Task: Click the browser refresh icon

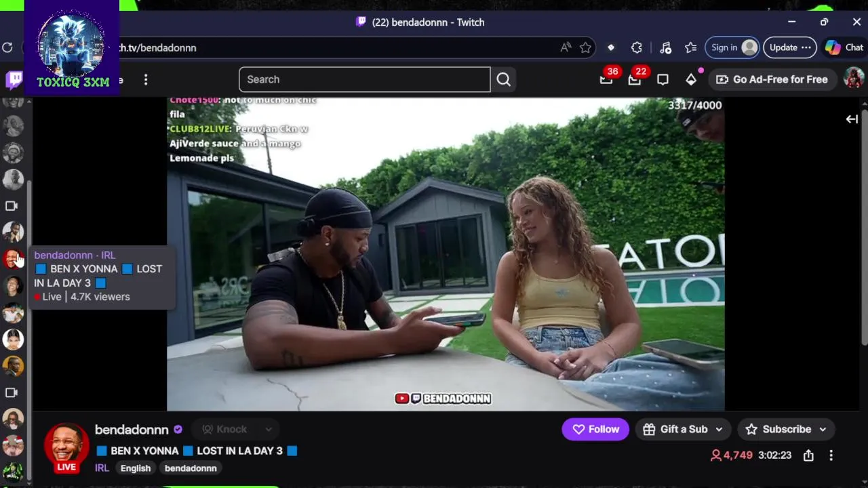Action: pos(7,47)
